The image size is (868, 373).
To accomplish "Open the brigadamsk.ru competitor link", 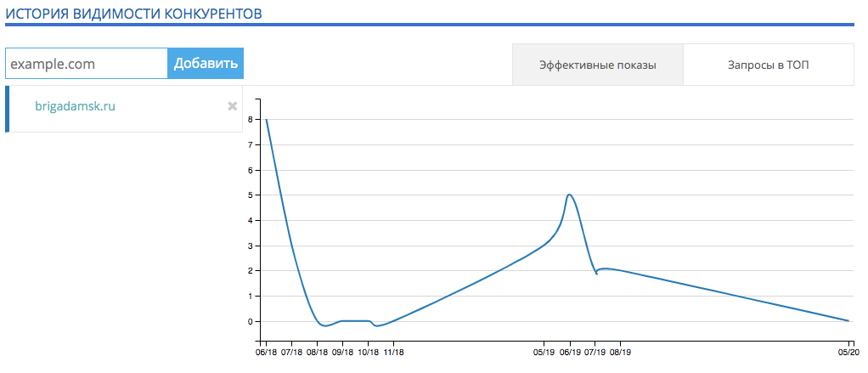I will (x=75, y=107).
